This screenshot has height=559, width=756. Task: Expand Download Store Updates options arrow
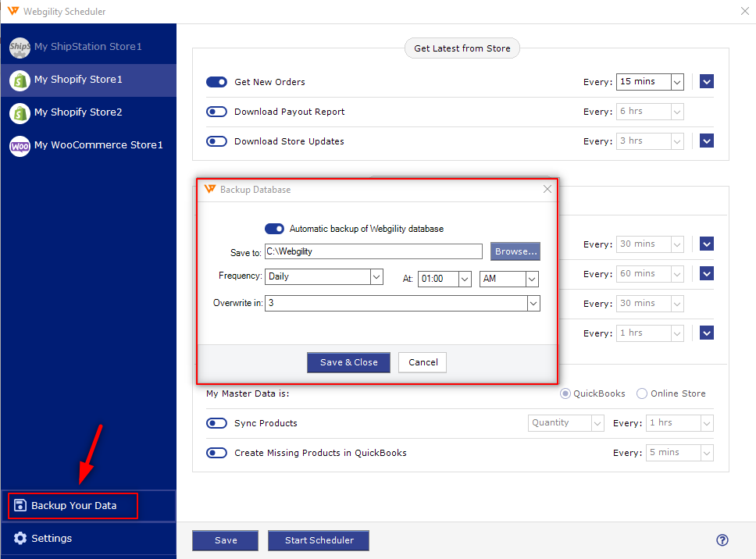[706, 141]
